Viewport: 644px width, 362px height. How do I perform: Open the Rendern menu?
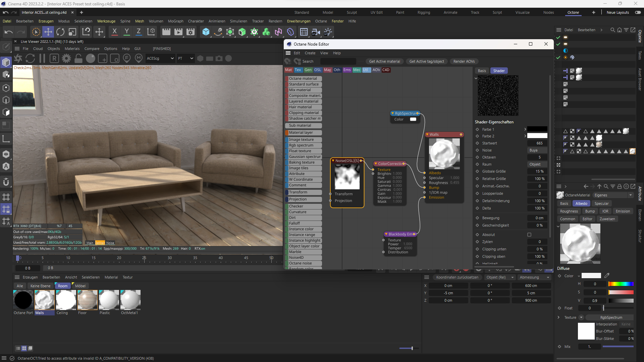point(275,21)
